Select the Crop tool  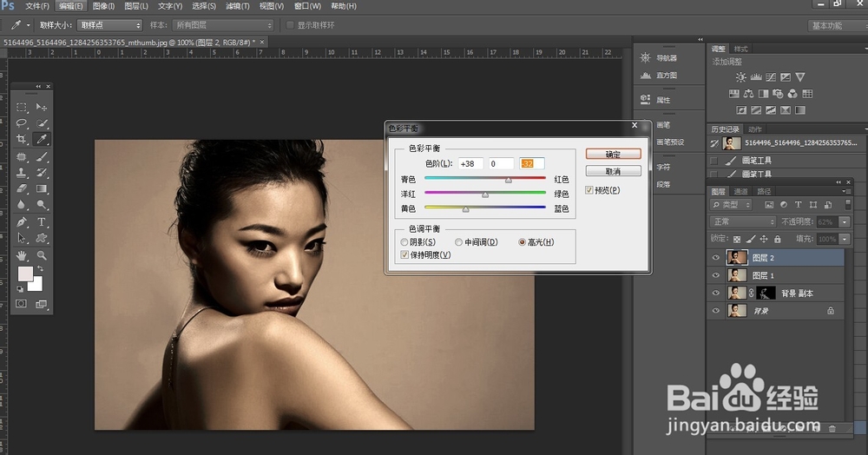[x=22, y=139]
